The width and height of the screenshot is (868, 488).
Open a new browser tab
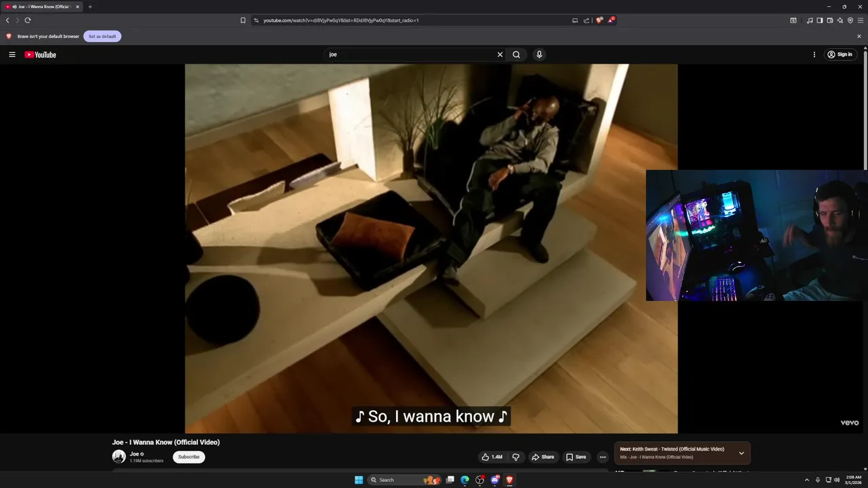tap(90, 7)
